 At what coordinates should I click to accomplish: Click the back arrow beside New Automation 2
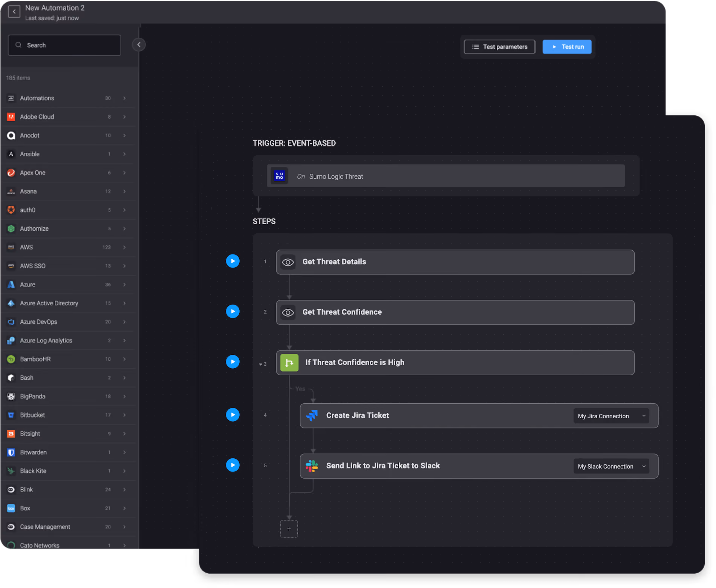click(x=14, y=12)
